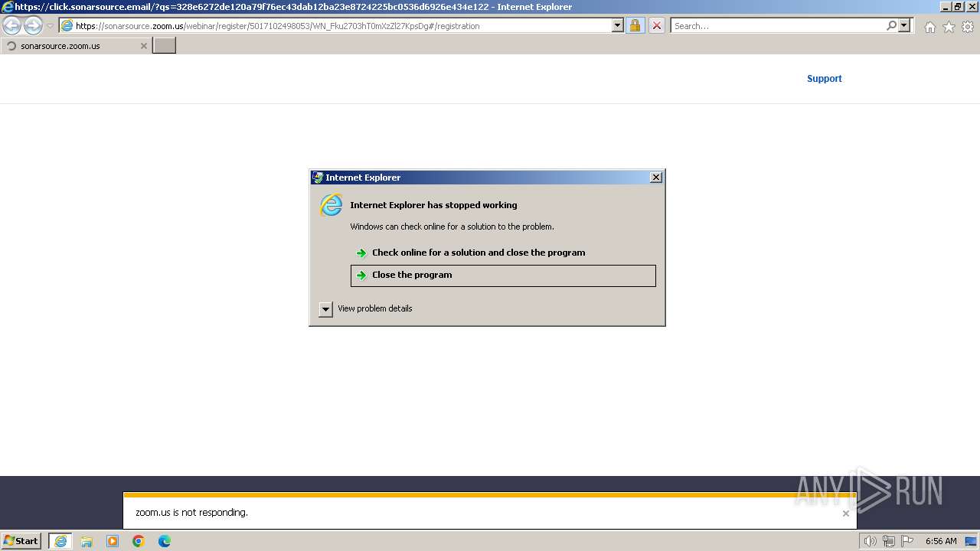
Task: Click Internet Explorer taskbar icon
Action: pyautogui.click(x=60, y=541)
